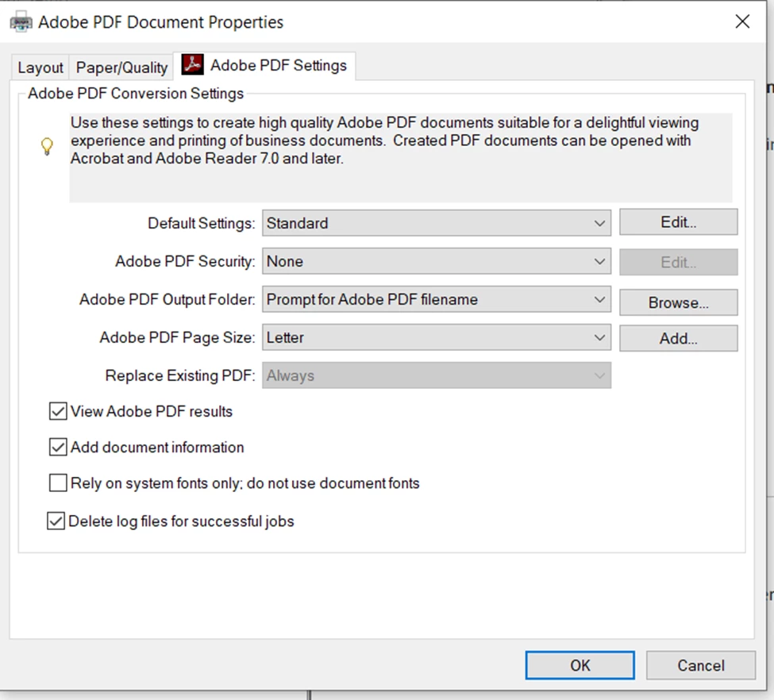The image size is (774, 700).
Task: Click the lightbulb tip icon
Action: click(x=47, y=146)
